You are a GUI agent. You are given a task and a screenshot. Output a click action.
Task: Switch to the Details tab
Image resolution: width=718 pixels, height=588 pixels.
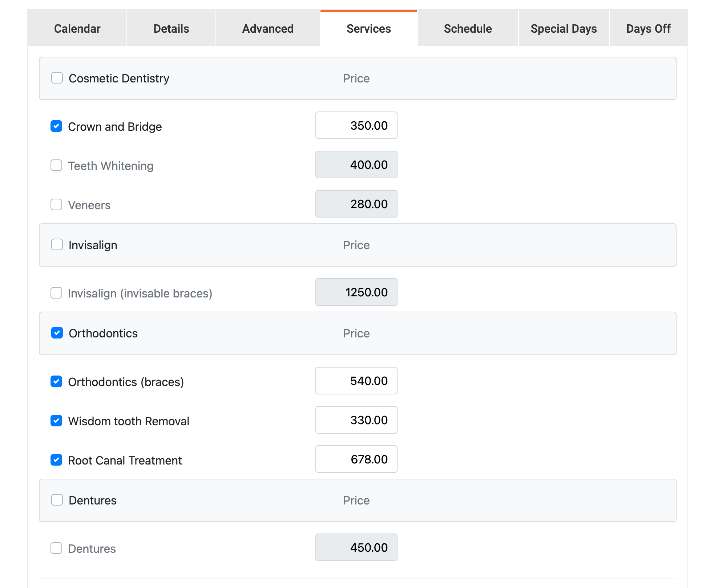pos(171,28)
